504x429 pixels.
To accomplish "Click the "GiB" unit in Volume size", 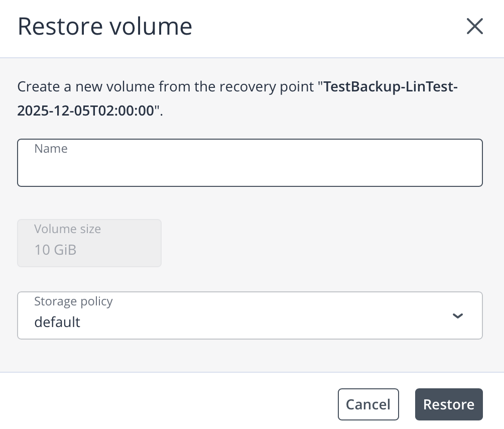I will tap(65, 250).
